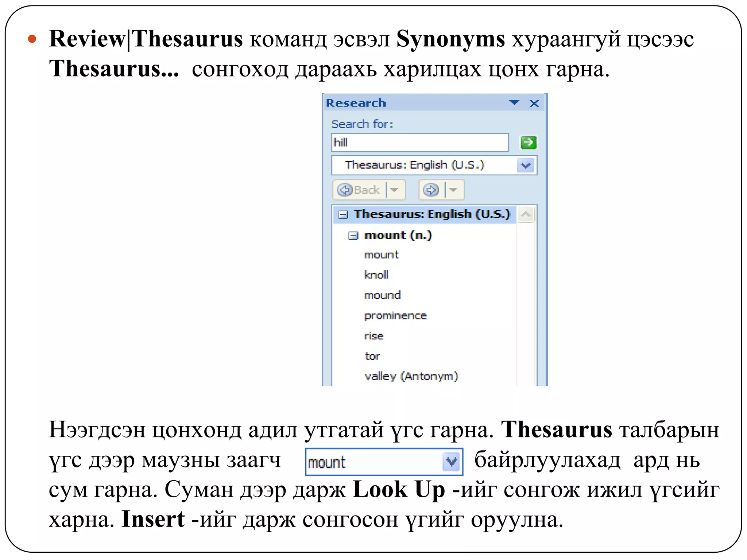The width and height of the screenshot is (747, 560).
Task: Close the Research pane
Action: coord(534,104)
